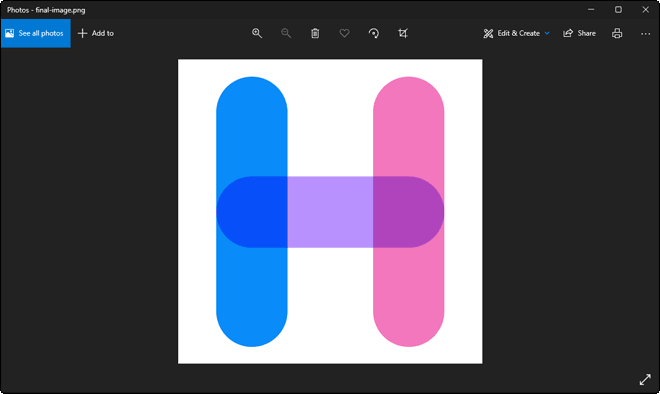Minimize the Photos window
This screenshot has width=660, height=394.
point(591,9)
